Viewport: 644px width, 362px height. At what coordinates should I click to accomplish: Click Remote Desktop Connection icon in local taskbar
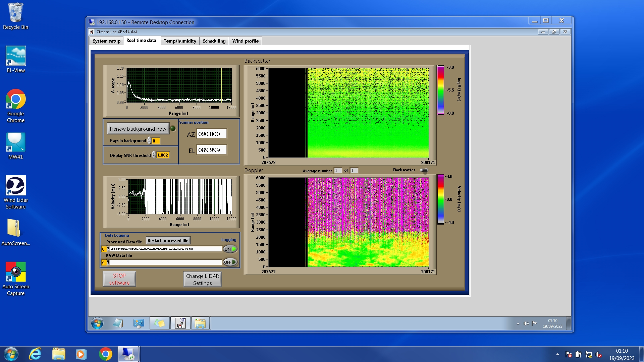click(x=128, y=354)
